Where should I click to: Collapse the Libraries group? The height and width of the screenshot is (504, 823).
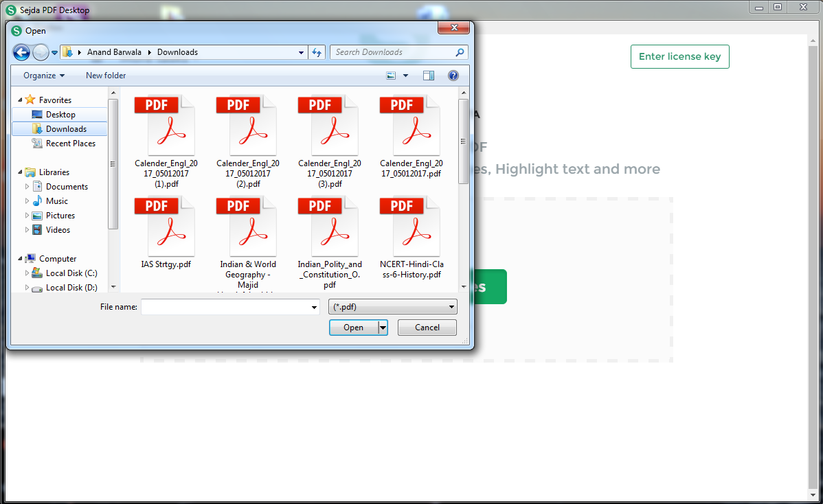tap(20, 172)
